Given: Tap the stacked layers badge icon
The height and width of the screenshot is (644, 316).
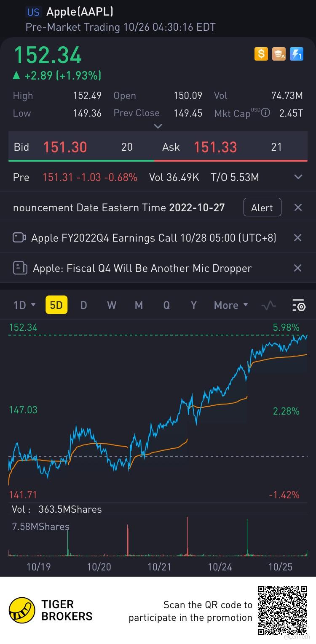Looking at the screenshot, I should point(279,54).
